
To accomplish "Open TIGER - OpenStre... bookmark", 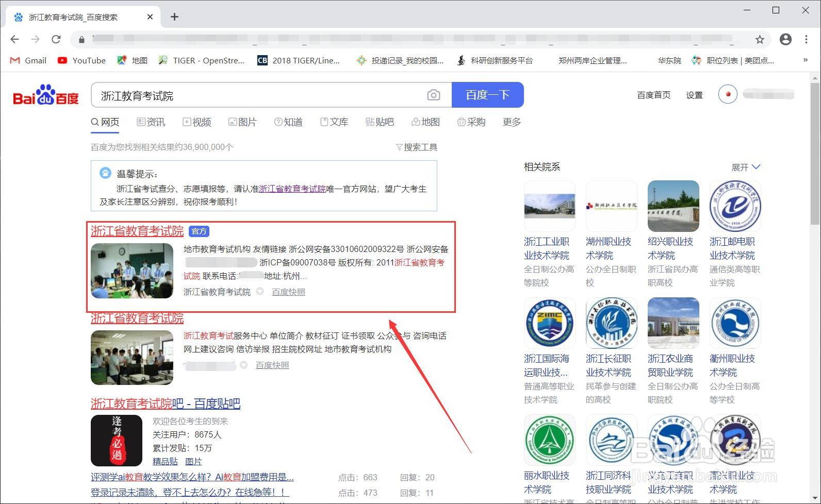I will click(202, 60).
